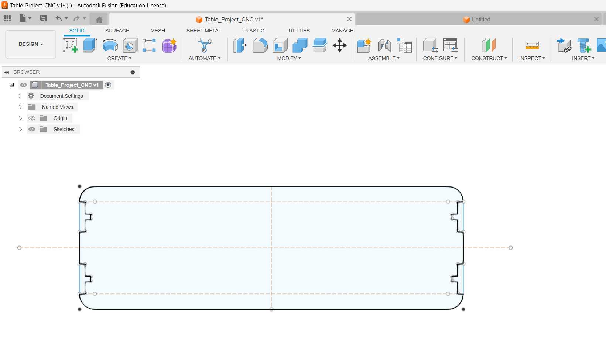Activate the Table_Project_CNC v1 component radio button

click(108, 85)
